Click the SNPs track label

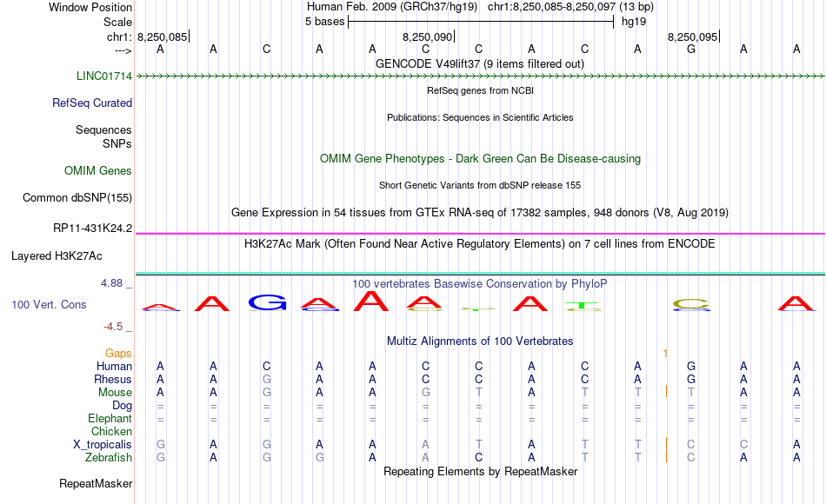(117, 143)
